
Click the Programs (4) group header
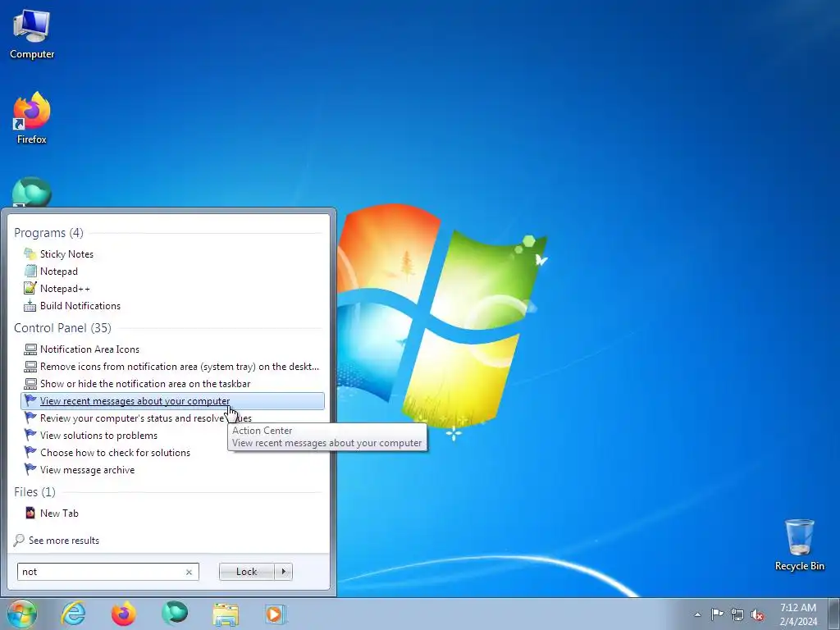point(48,232)
